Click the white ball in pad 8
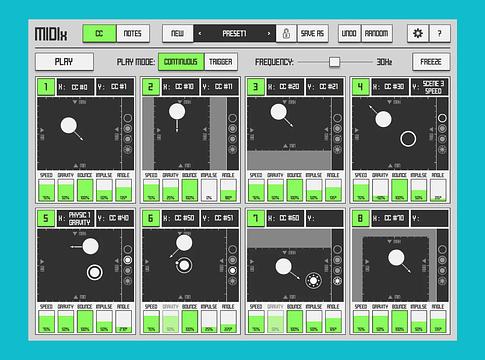This screenshot has height=360, width=485. (x=396, y=258)
